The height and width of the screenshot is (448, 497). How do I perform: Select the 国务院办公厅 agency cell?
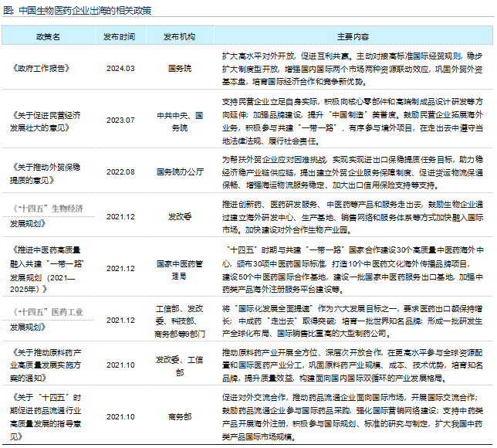179,171
